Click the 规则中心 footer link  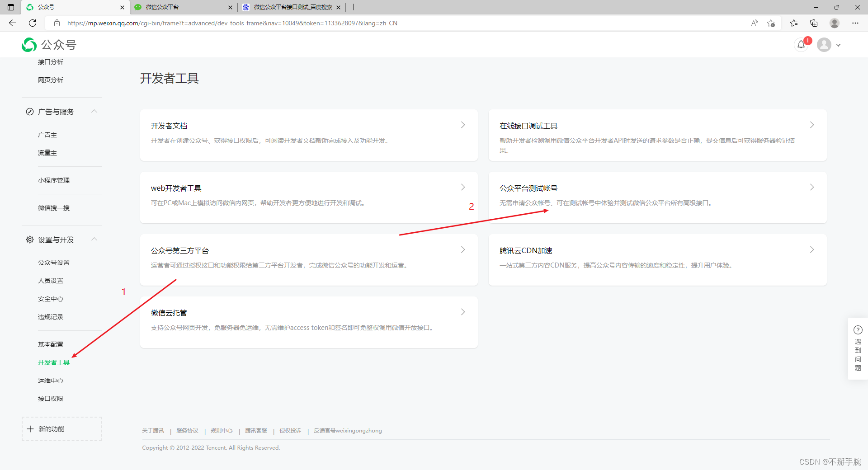pyautogui.click(x=222, y=431)
